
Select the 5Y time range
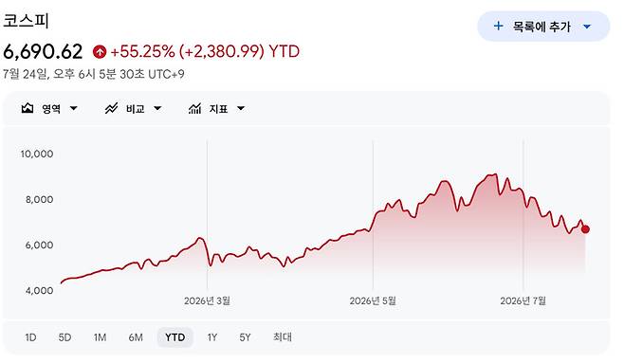point(245,337)
